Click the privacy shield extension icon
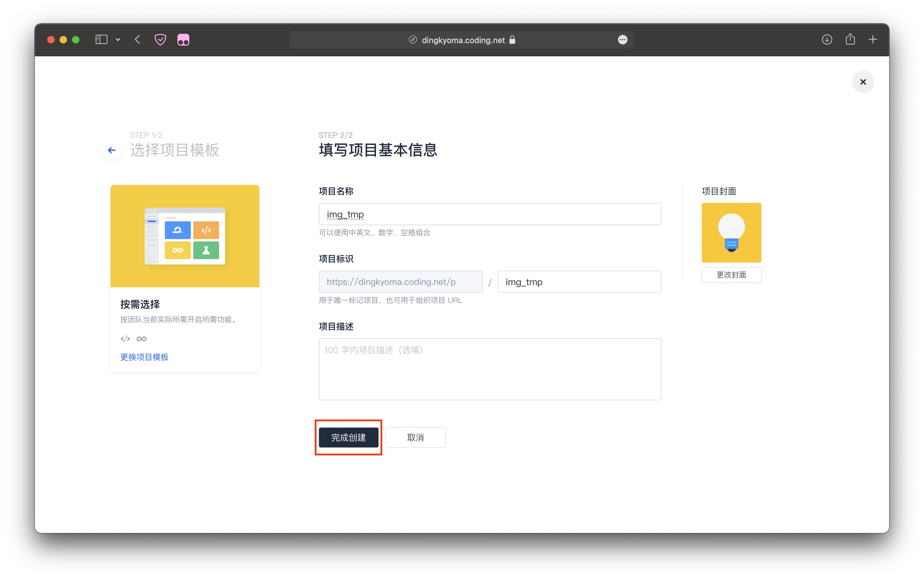924x579 pixels. pyautogui.click(x=160, y=39)
